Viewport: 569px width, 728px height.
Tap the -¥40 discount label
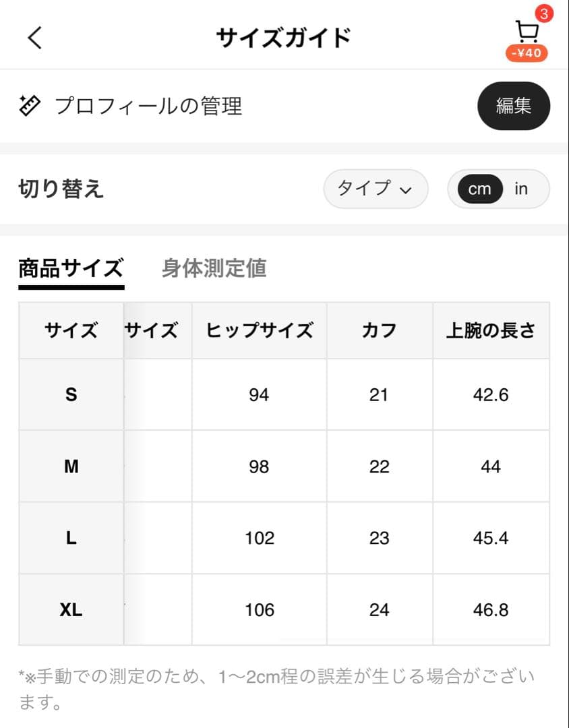coord(527,53)
